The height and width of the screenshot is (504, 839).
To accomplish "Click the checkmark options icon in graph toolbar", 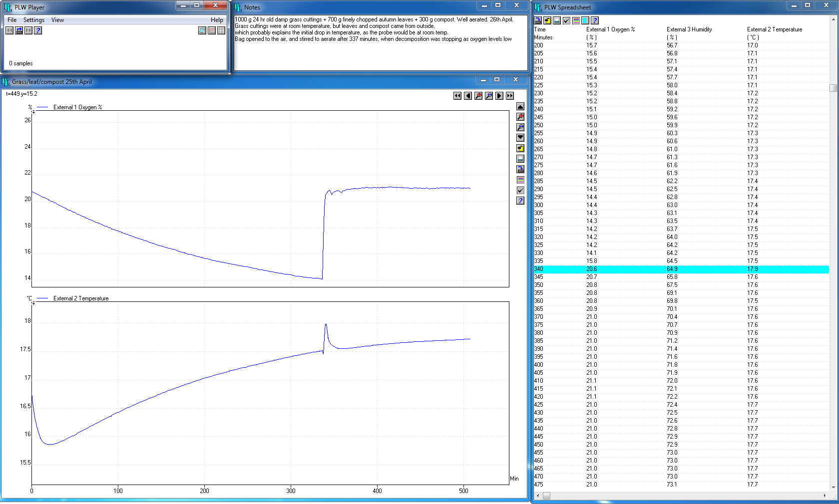I will pos(520,190).
